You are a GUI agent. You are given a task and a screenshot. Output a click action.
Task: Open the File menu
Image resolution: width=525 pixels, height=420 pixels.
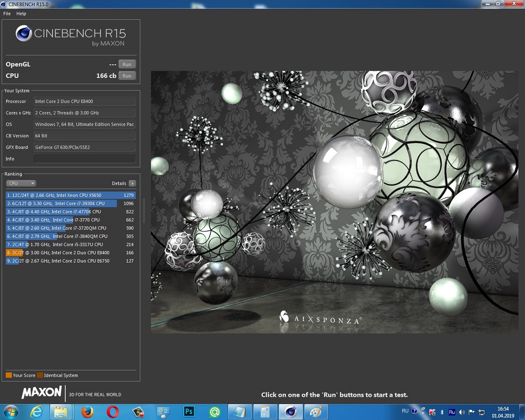pos(7,14)
